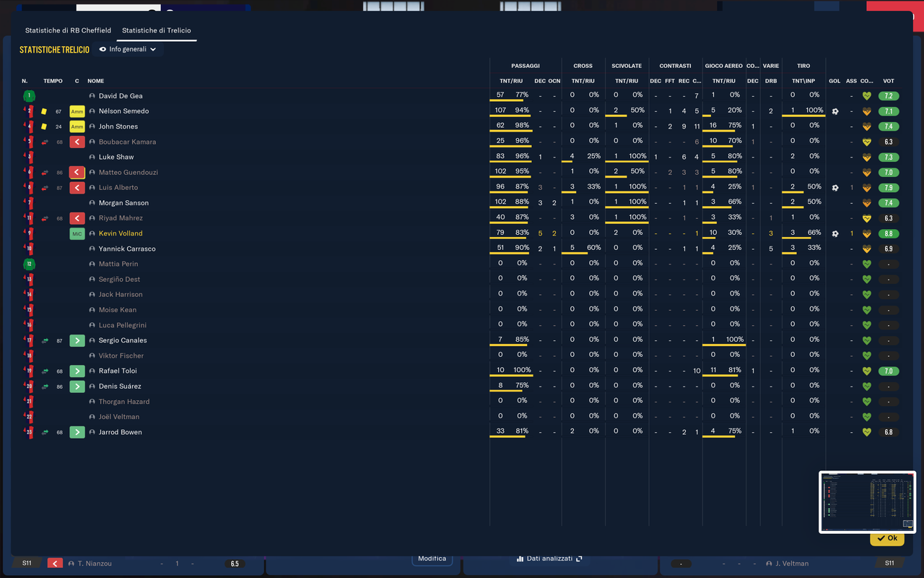924x578 pixels.
Task: Click the 7.9 rating badge for Luis Alberto
Action: click(889, 188)
